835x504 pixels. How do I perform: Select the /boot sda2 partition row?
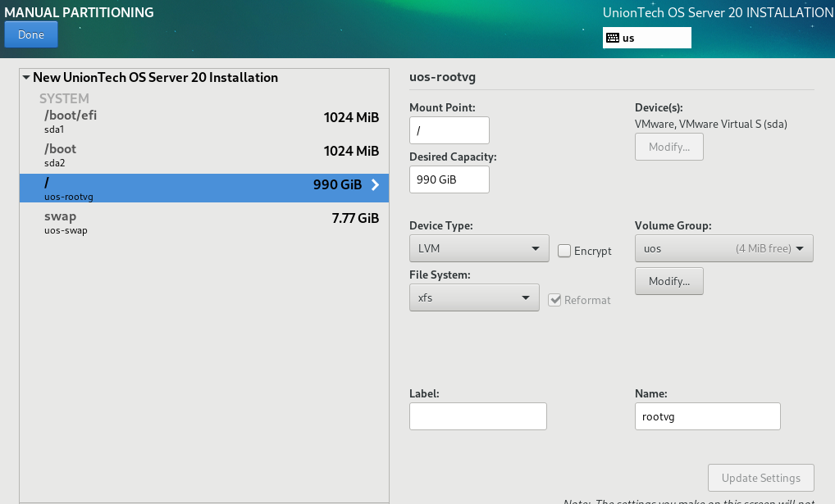[204, 154]
